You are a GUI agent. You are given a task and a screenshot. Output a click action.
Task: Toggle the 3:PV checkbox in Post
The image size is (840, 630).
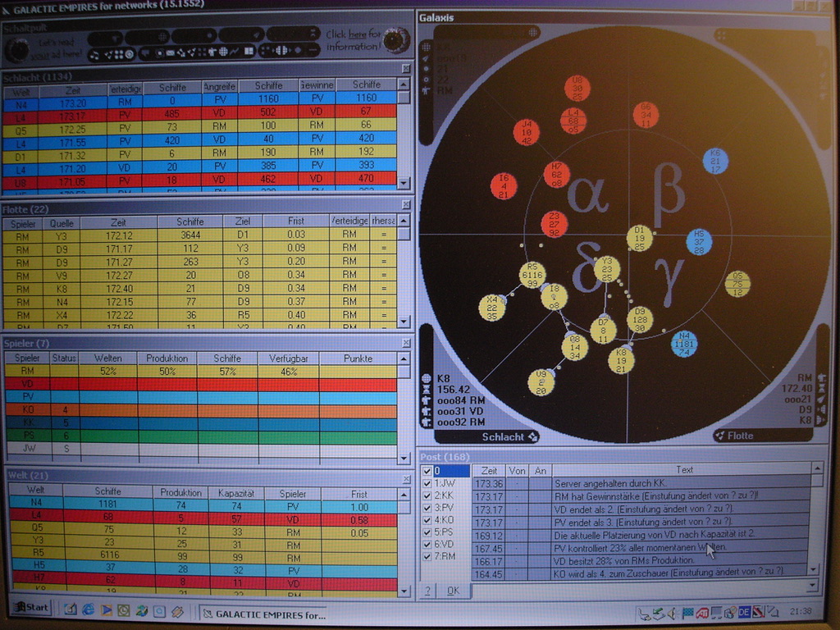(427, 508)
